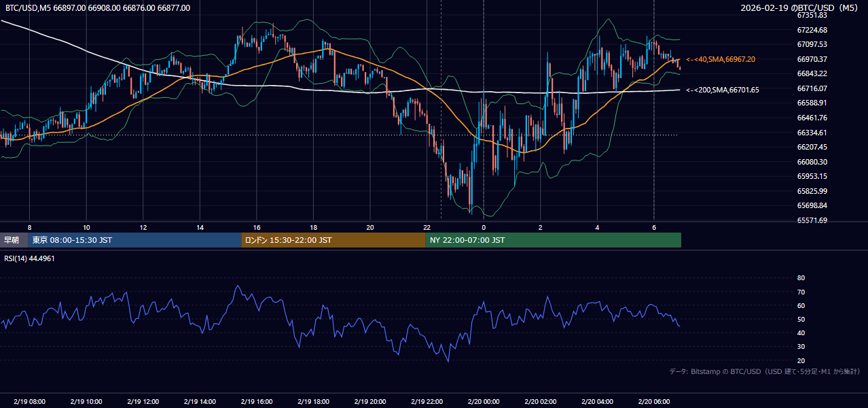
Task: Click price axis value 66334.61
Action: (812, 133)
